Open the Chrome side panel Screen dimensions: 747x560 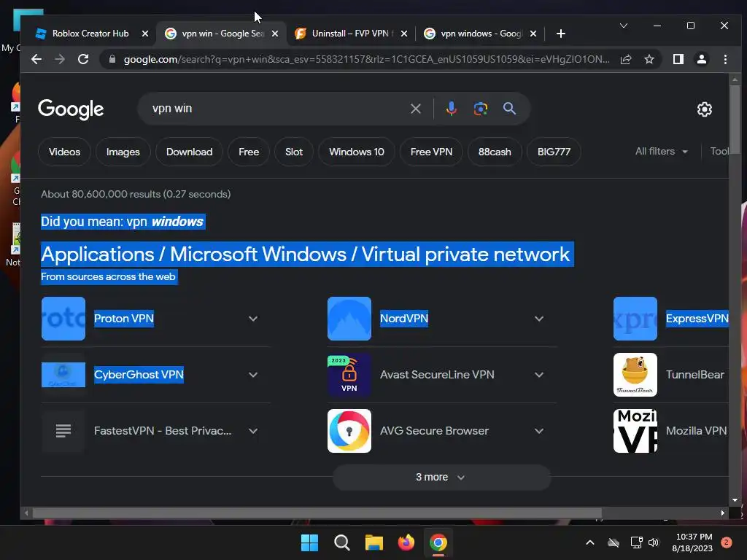coord(678,60)
